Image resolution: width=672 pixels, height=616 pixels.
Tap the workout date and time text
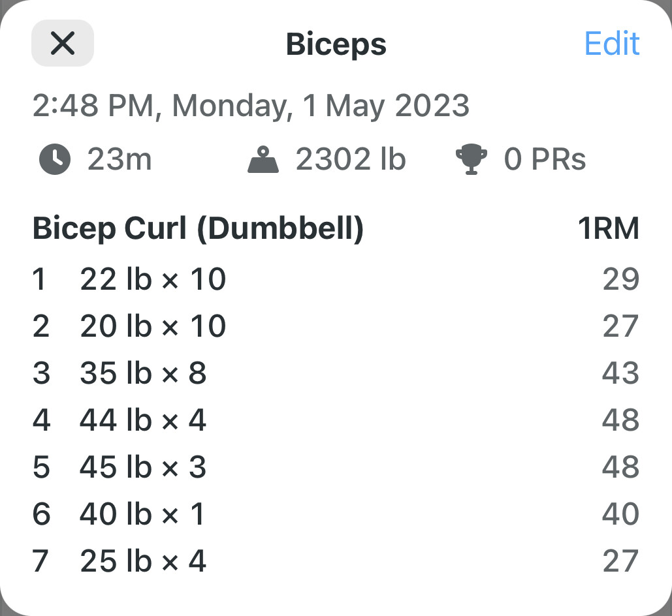point(251,106)
